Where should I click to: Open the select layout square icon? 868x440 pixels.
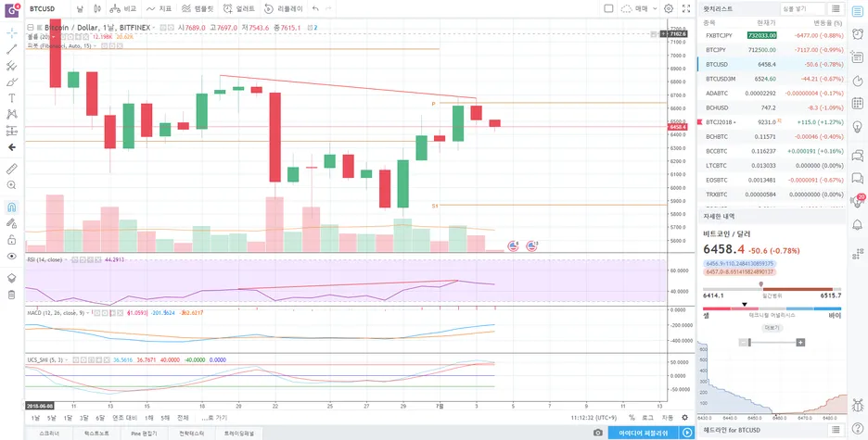[608, 8]
